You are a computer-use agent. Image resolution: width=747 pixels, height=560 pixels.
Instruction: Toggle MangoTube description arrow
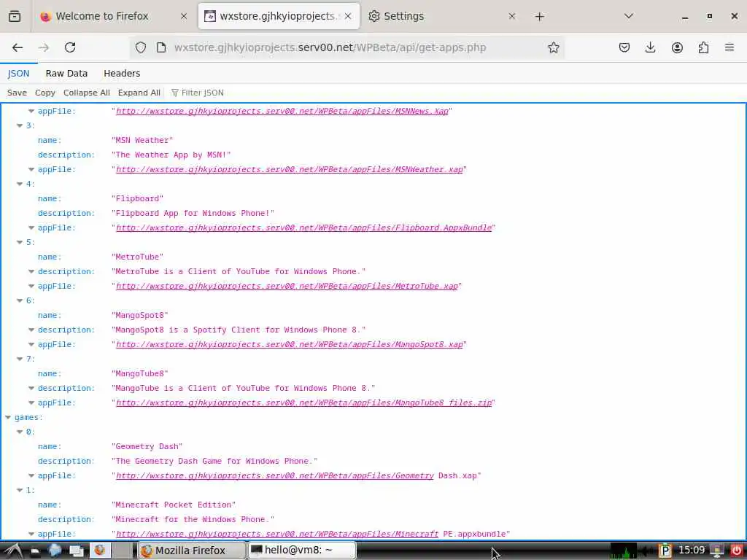pyautogui.click(x=31, y=388)
